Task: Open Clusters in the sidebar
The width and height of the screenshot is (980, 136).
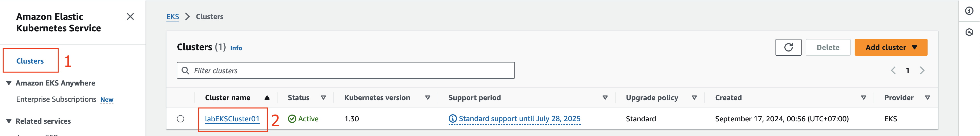Action: 30,61
